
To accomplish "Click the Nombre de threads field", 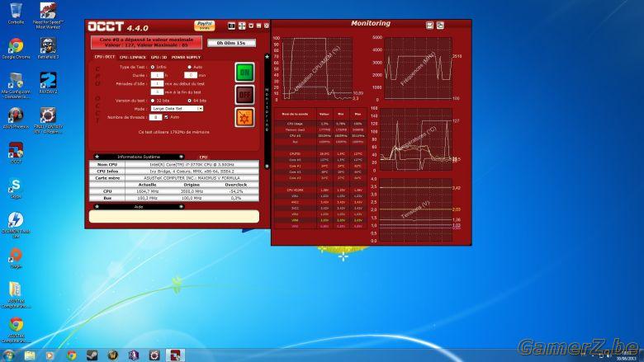I will pyautogui.click(x=155, y=117).
